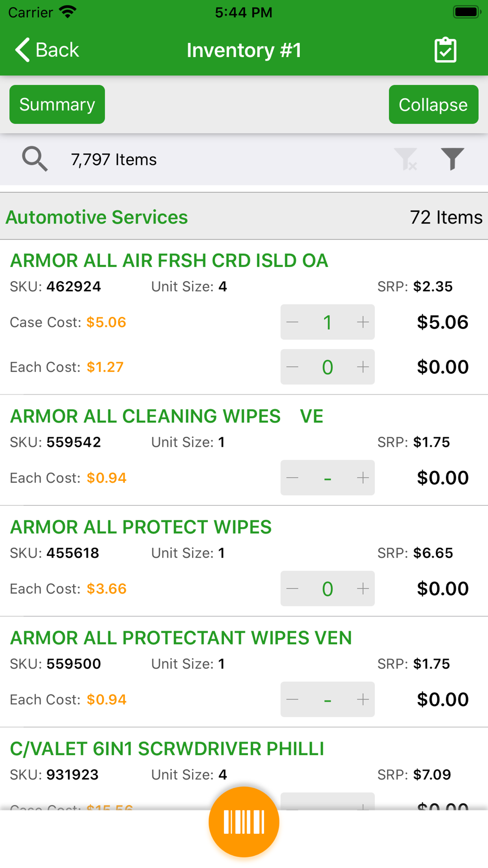Increase each quantity for ARMOR ALL AIR FRSH

pos(363,367)
